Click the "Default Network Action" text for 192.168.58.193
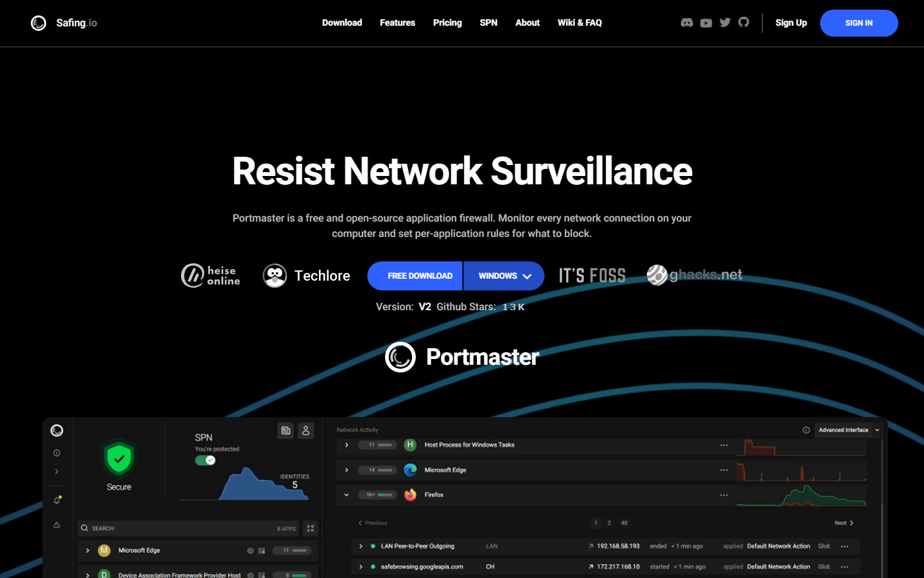The image size is (924, 578). click(x=778, y=547)
